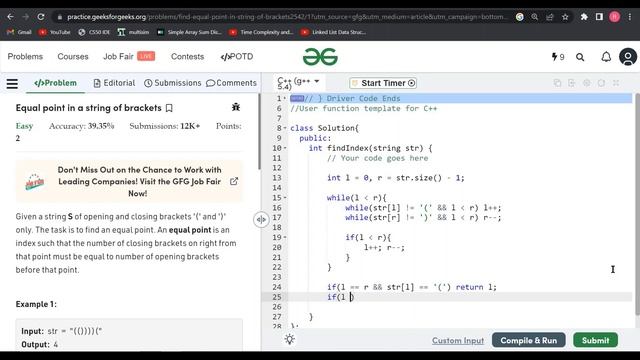Click the Submit button
The image size is (640, 360).
pyautogui.click(x=596, y=340)
